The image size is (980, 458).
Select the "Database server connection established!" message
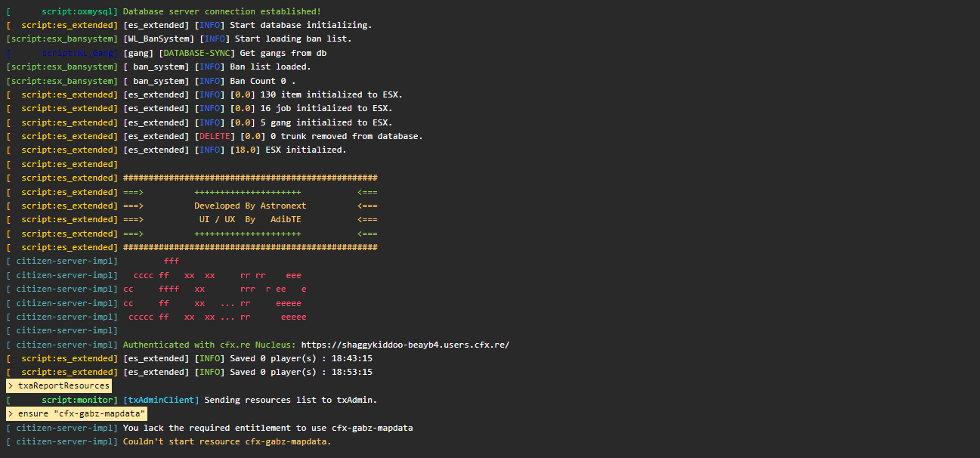[221, 11]
